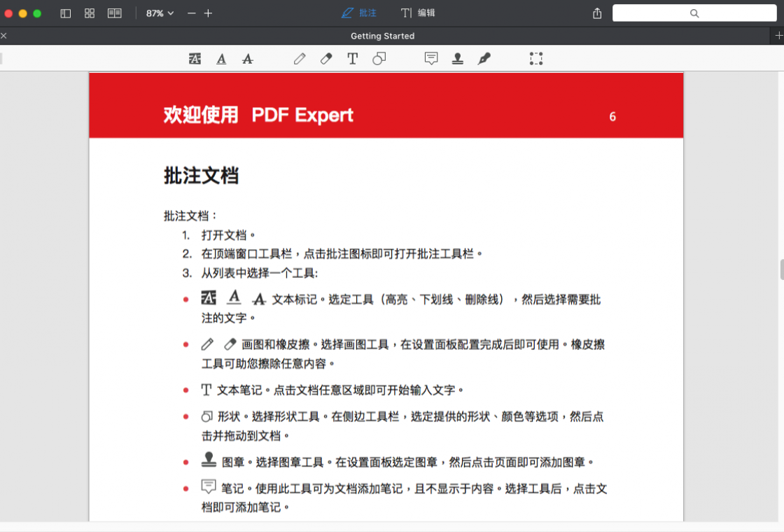Select the signature pen tool
This screenshot has height=532, width=784.
coord(484,59)
